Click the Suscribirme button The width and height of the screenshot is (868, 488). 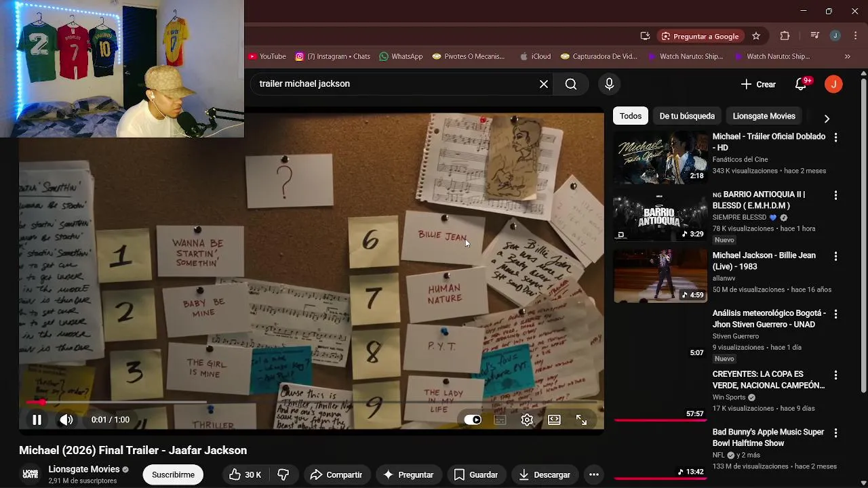point(173,474)
